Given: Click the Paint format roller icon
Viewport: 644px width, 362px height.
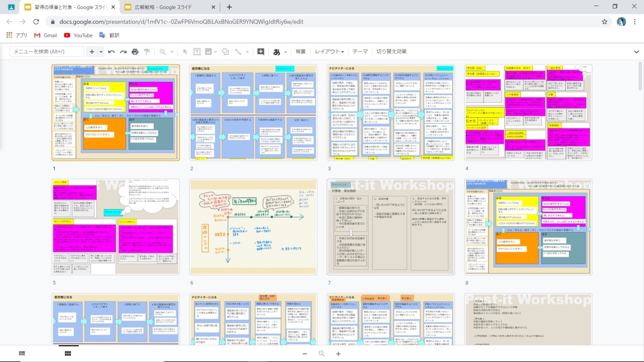Looking at the screenshot, I should pyautogui.click(x=147, y=52).
